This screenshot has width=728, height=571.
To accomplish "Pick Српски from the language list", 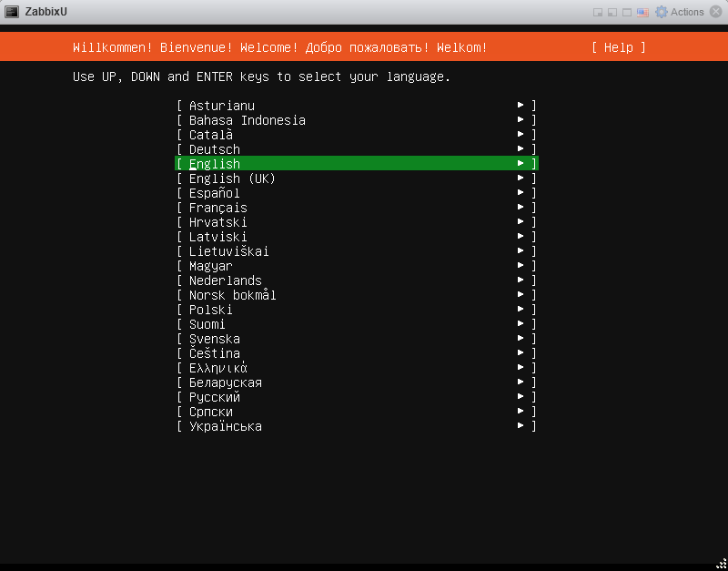I will 357,412.
